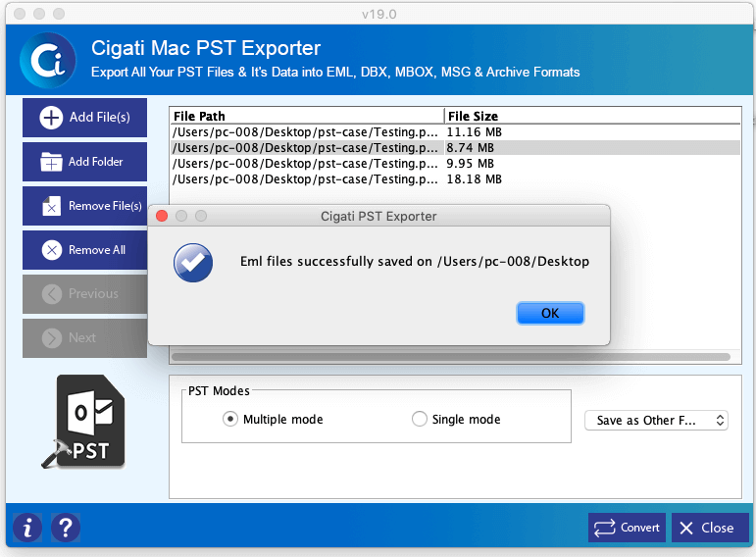Click the folder icon on Add Folder
Screen dimensions: 756x557
click(51, 162)
